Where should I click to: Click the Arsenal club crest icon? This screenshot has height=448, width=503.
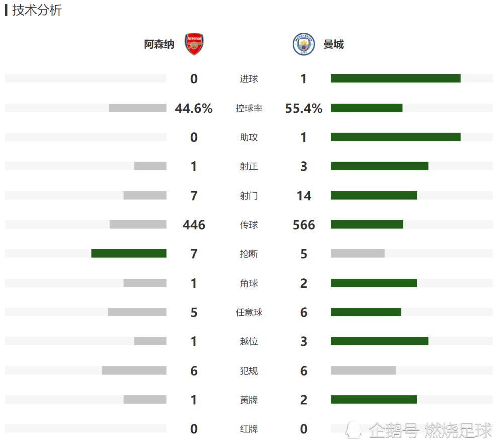coord(194,44)
